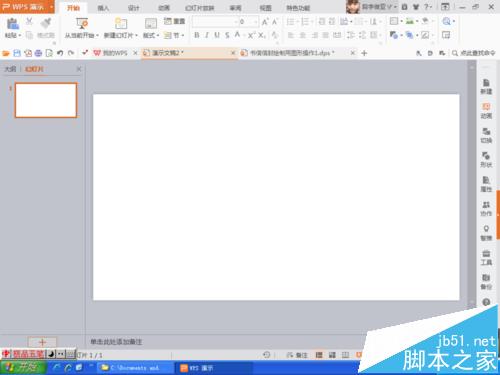Switch to Slides pane tab
Viewport: 500px width, 375px height.
pyautogui.click(x=34, y=69)
